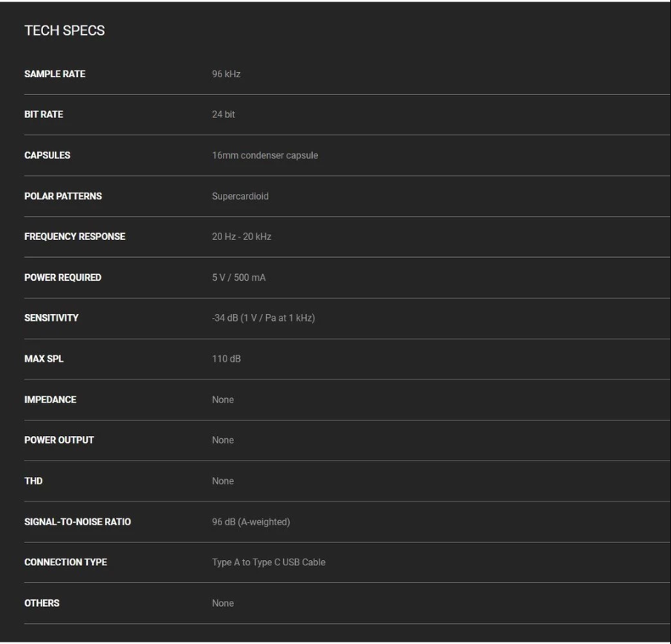Click the SENSITIVITY row label
Image resolution: width=671 pixels, height=644 pixels.
pos(51,318)
